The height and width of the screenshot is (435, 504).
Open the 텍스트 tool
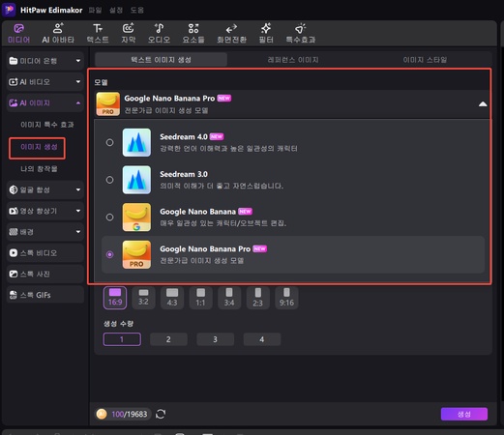coord(98,33)
